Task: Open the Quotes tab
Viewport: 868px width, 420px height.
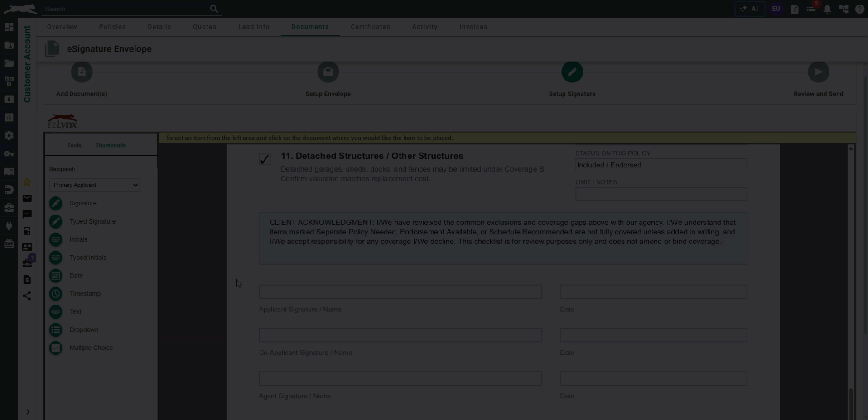Action: point(205,27)
